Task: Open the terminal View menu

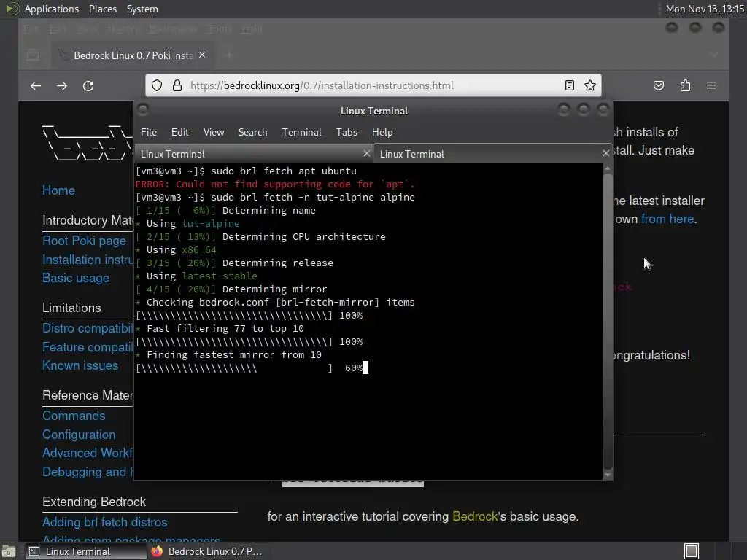Action: (214, 133)
